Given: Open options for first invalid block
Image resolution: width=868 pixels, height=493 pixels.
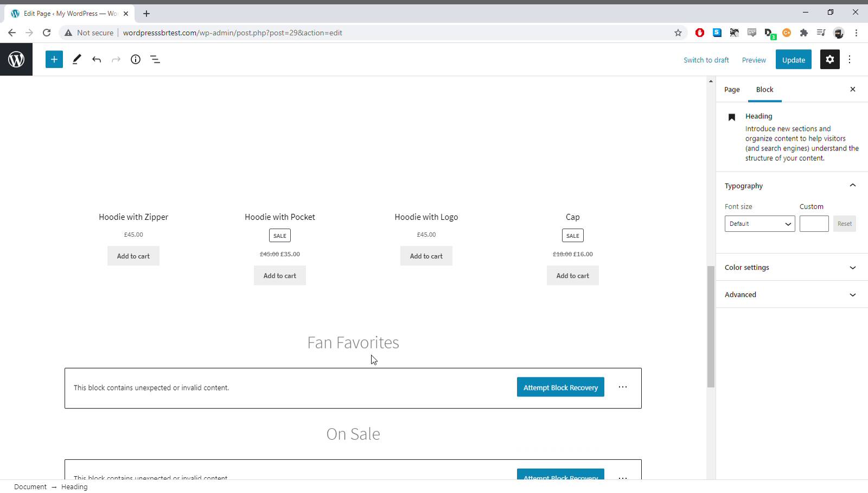Looking at the screenshot, I should [623, 387].
